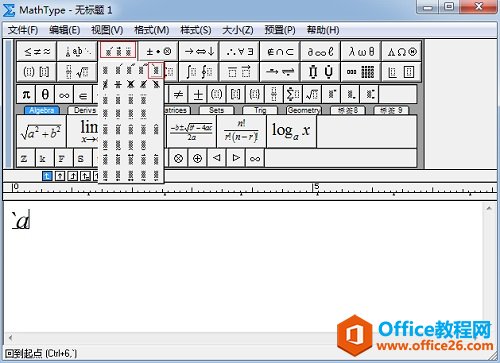Insert the curly braces template in small bar
Image resolution: width=500 pixels, height=363 pixels.
tap(255, 95)
